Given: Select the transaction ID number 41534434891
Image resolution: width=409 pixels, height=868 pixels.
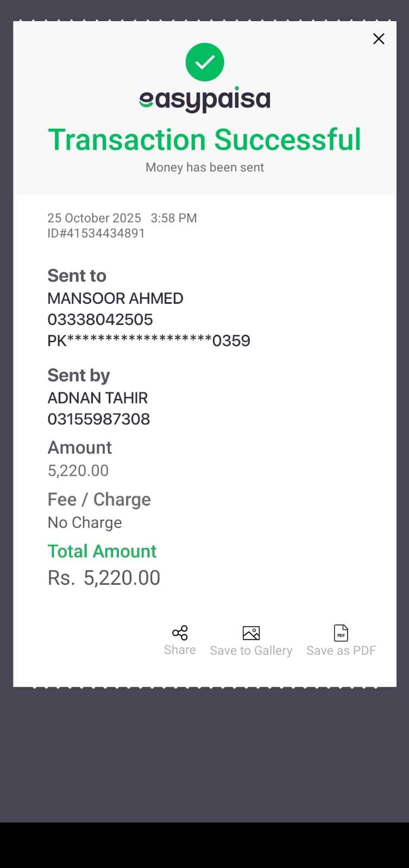Looking at the screenshot, I should (105, 233).
